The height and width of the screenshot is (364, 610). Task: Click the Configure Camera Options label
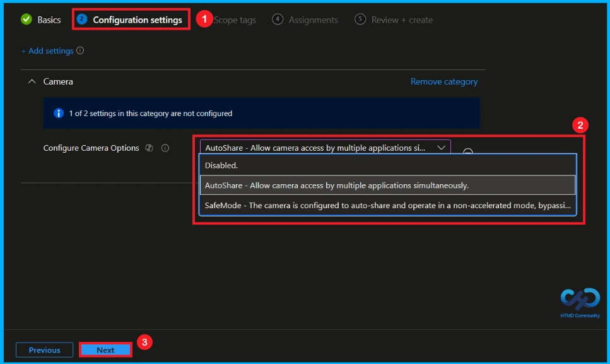91,148
